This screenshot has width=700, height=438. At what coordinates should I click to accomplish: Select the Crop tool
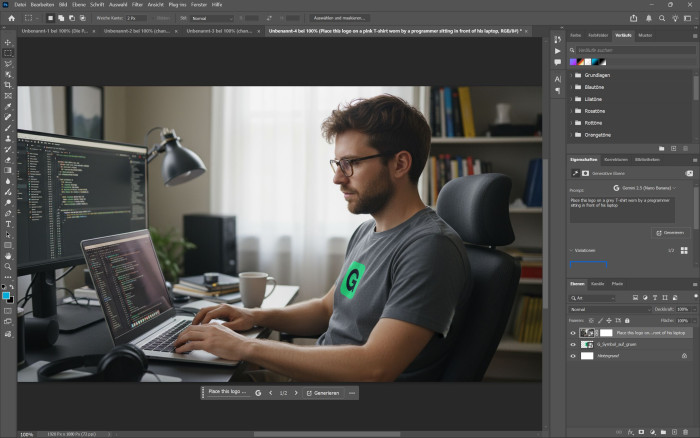tap(8, 85)
